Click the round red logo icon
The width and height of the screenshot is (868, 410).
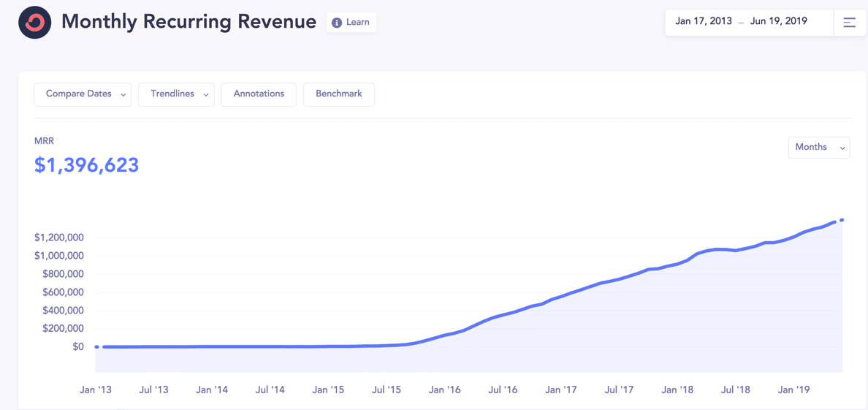[34, 23]
